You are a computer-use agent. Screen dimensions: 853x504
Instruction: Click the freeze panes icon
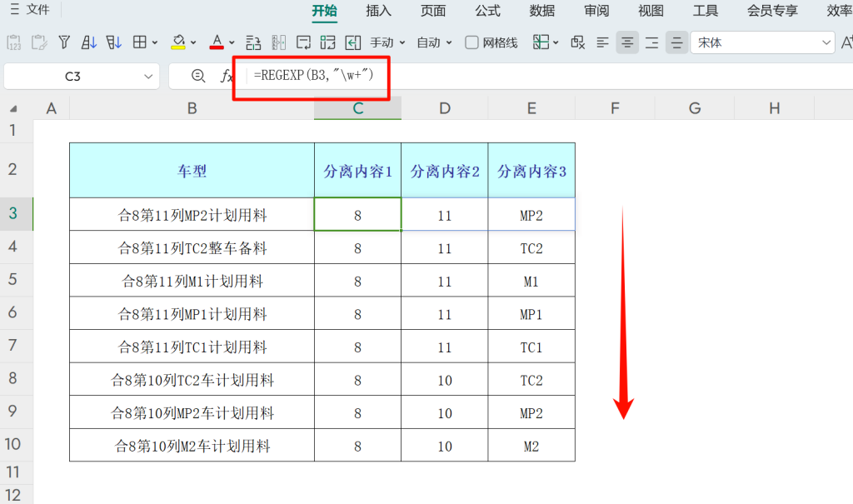(541, 42)
